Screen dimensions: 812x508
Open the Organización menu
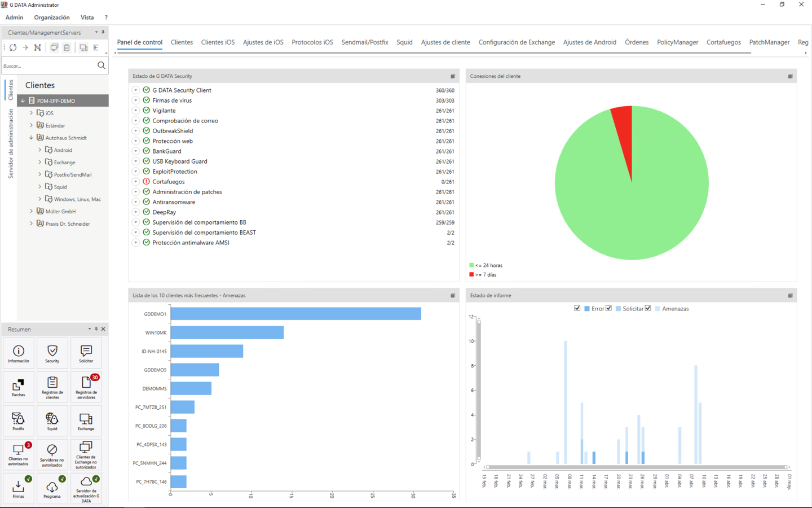52,17
